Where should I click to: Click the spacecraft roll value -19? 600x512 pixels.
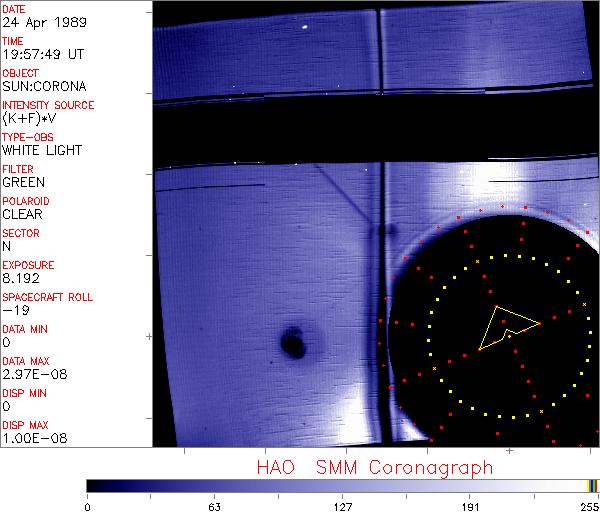14,310
